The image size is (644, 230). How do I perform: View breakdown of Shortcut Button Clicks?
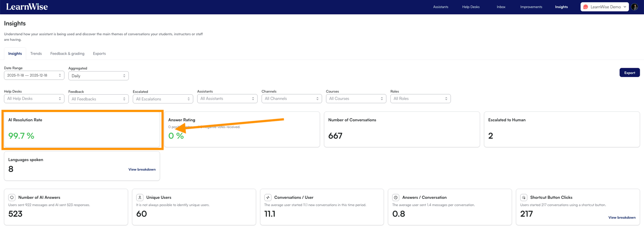pyautogui.click(x=622, y=218)
